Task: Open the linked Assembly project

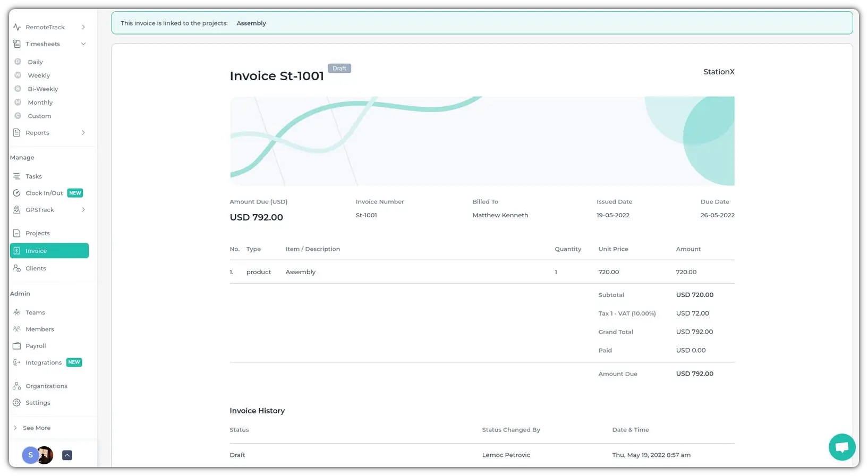Action: click(x=251, y=23)
